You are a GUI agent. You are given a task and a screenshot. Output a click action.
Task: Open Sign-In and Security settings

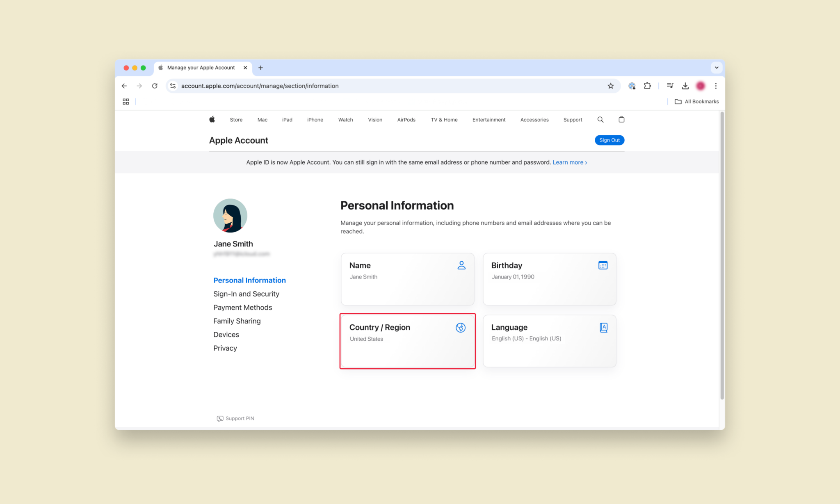coord(247,293)
